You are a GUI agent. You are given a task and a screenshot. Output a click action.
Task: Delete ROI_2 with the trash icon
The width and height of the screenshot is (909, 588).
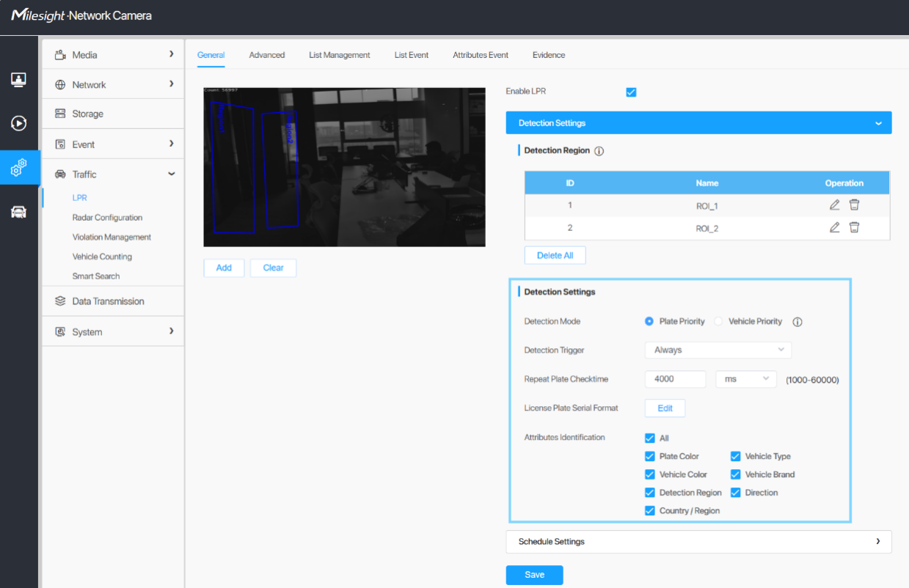(854, 228)
